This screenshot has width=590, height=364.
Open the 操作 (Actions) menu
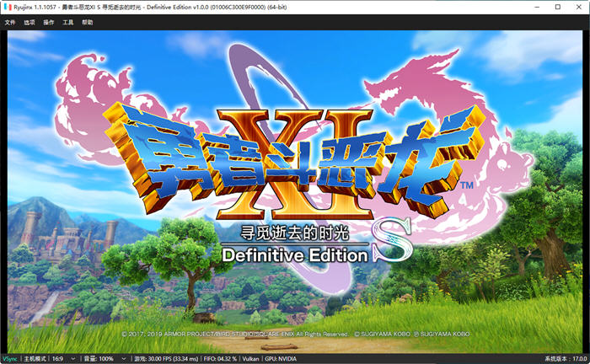coord(49,22)
